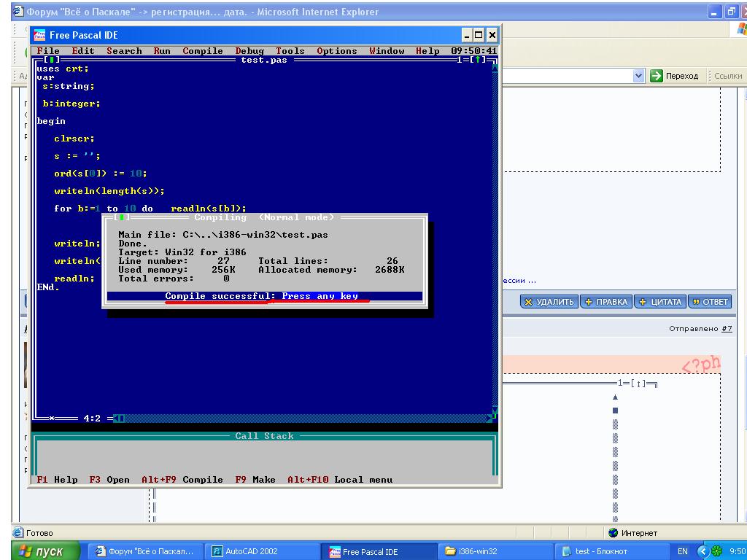Open the Compile menu
The image size is (747, 560).
(x=203, y=51)
